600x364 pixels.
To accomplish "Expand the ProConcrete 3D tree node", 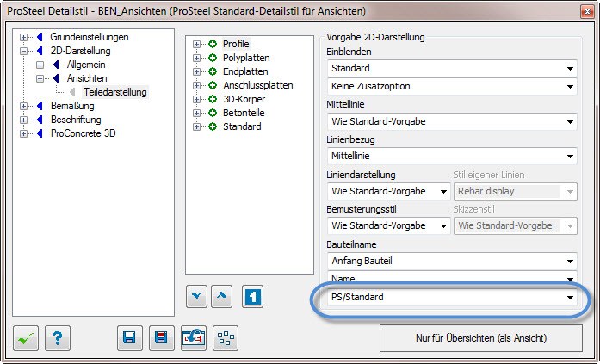I will [x=24, y=134].
